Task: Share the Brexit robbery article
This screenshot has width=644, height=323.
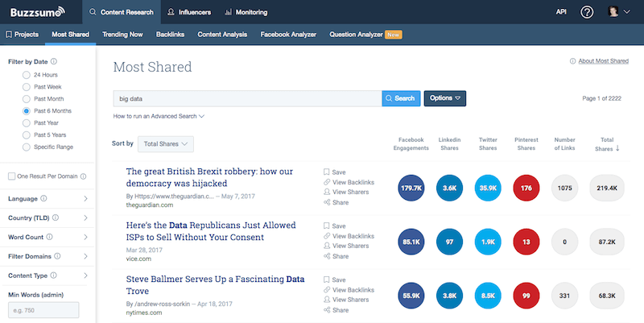Action: (335, 202)
